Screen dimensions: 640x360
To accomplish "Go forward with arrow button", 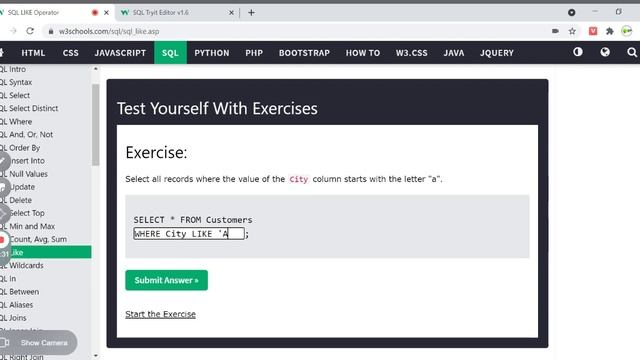I will (x=13, y=31).
